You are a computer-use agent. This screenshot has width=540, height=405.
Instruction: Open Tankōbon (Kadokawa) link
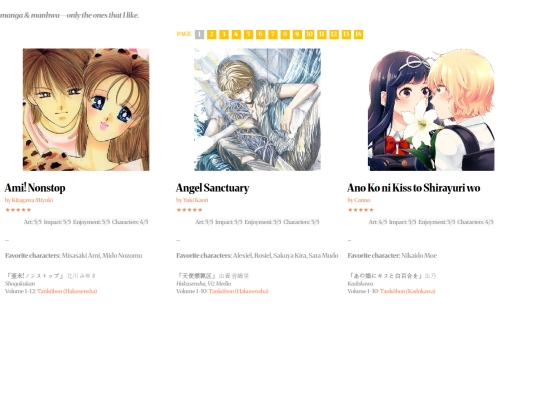[x=407, y=291]
